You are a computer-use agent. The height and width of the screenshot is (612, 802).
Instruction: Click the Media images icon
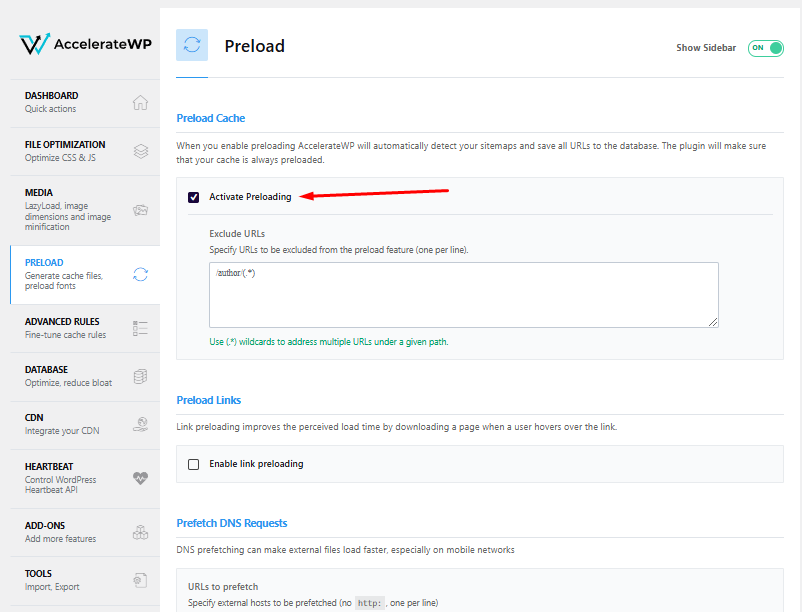(141, 210)
